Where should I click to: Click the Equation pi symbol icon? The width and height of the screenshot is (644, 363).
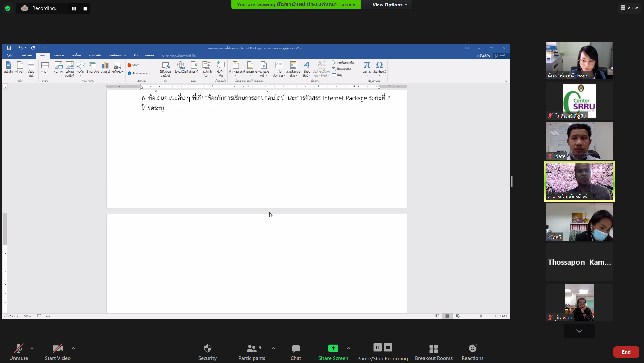[367, 65]
